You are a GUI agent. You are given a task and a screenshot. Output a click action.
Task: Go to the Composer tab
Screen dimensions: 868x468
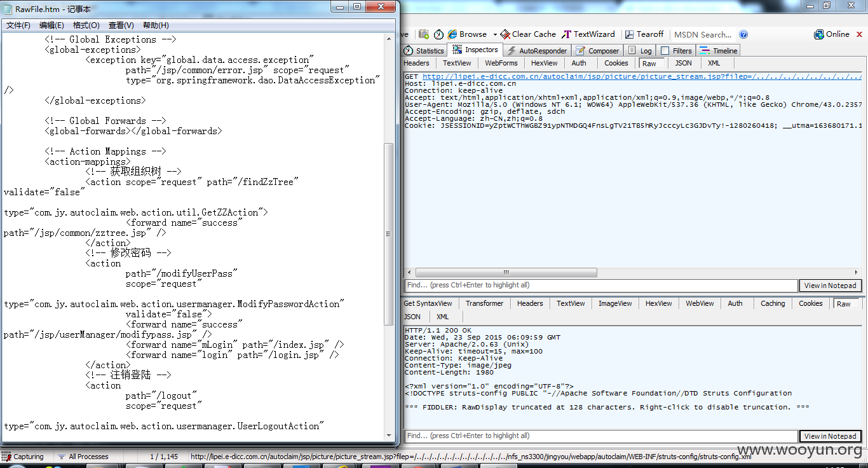[x=597, y=51]
